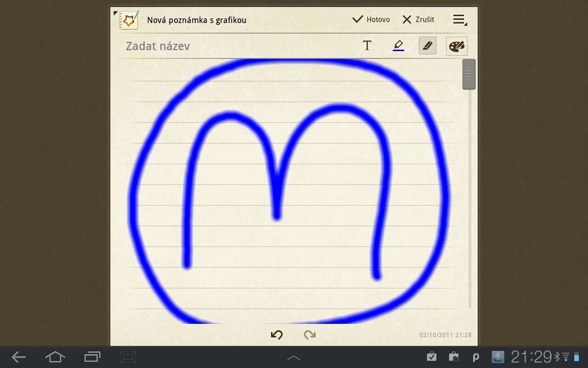Tap the screenshot capture icon

(x=129, y=357)
